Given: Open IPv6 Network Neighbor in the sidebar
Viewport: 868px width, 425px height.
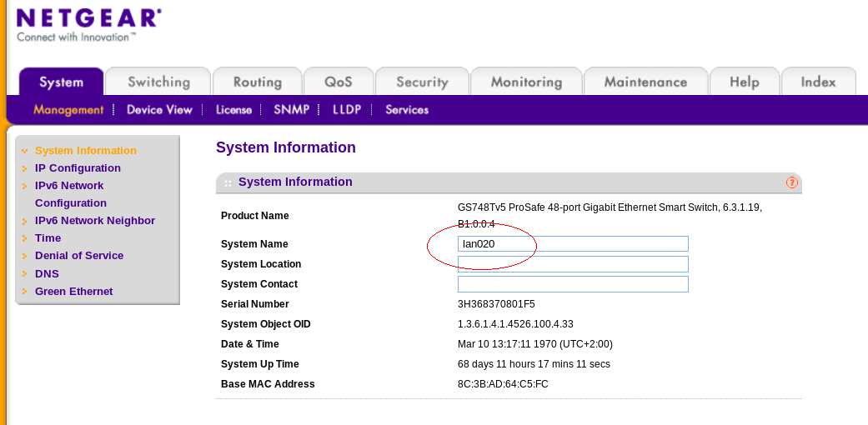Looking at the screenshot, I should [x=95, y=220].
